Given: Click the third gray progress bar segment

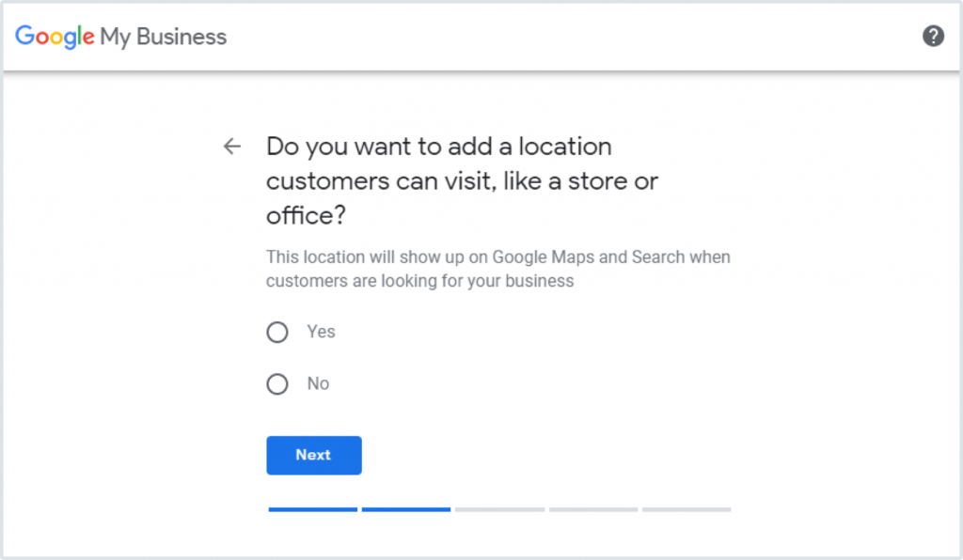Looking at the screenshot, I should click(499, 509).
